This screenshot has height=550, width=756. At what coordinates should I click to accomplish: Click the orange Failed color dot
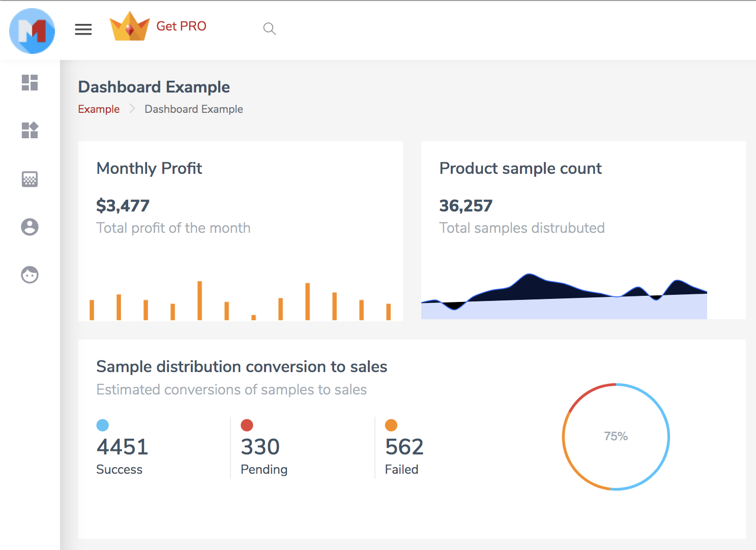coord(391,425)
